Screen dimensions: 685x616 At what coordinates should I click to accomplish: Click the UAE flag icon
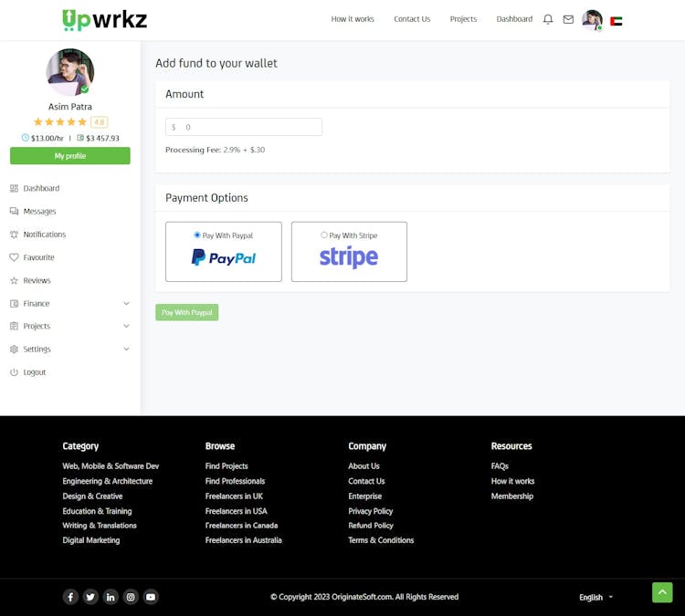pos(616,20)
